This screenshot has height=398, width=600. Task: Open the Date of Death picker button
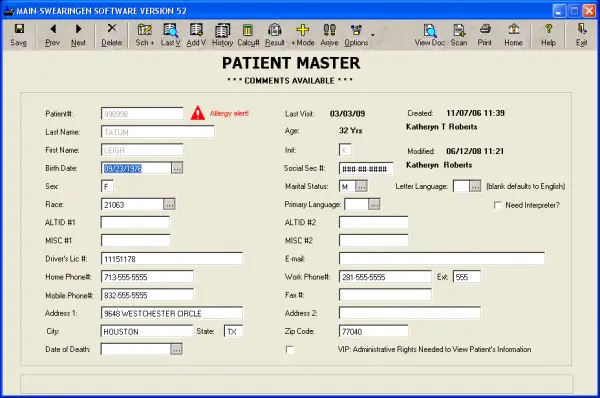click(x=176, y=349)
